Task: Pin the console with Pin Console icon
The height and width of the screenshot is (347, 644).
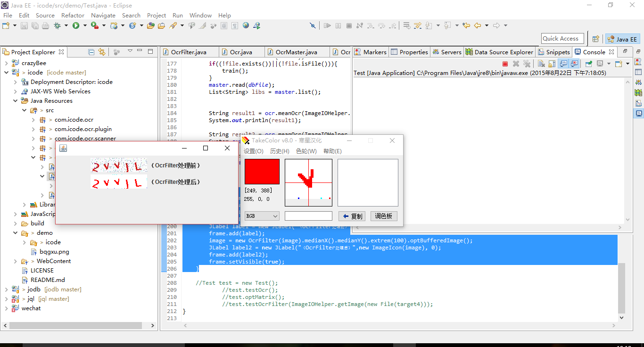Action: click(x=589, y=64)
